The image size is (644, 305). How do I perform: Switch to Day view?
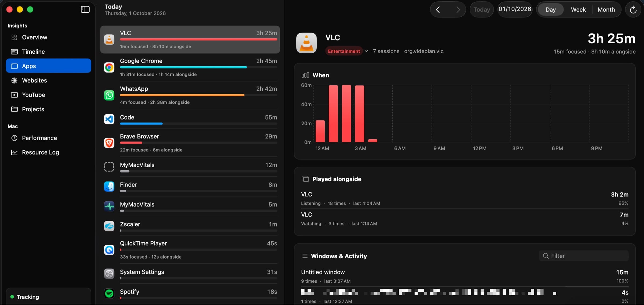pos(550,10)
